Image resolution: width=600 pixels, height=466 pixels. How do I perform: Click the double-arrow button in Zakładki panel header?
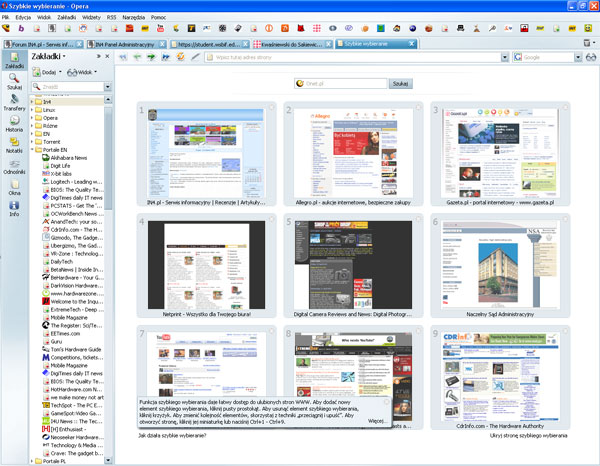coord(99,56)
